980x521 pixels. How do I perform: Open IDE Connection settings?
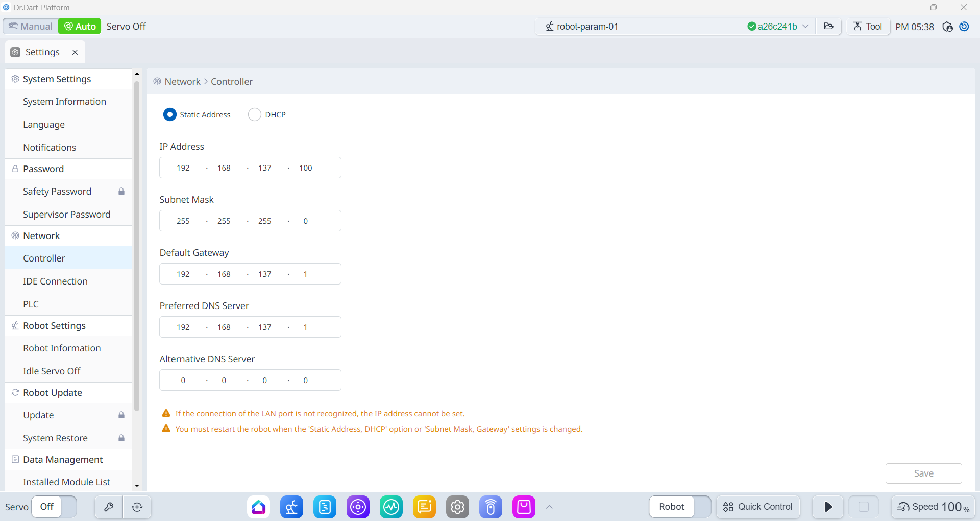point(68,281)
